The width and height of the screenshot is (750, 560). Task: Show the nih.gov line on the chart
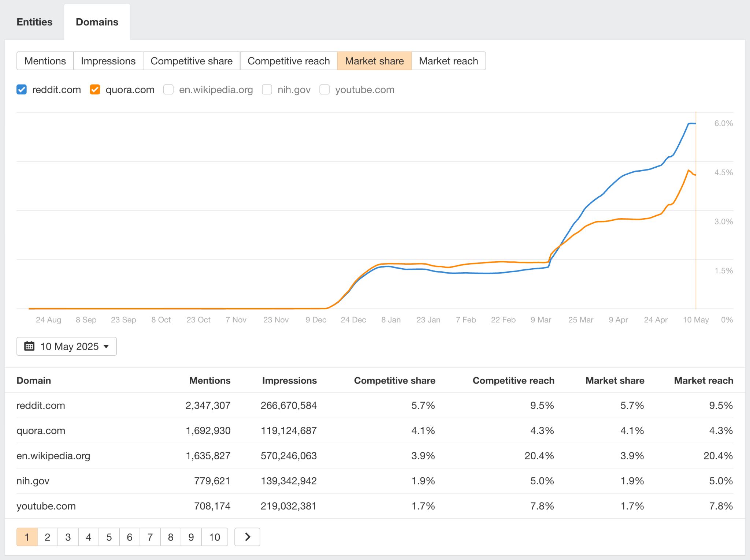[267, 89]
